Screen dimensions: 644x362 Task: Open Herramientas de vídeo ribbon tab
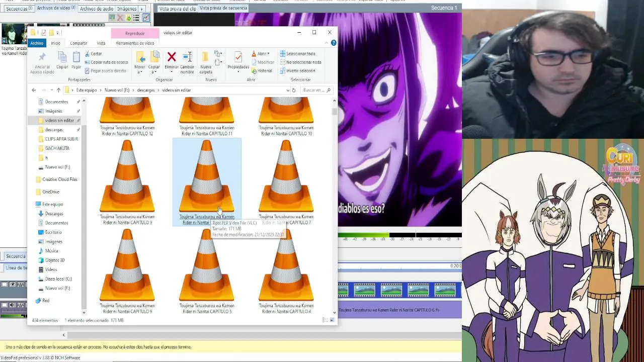click(x=135, y=43)
